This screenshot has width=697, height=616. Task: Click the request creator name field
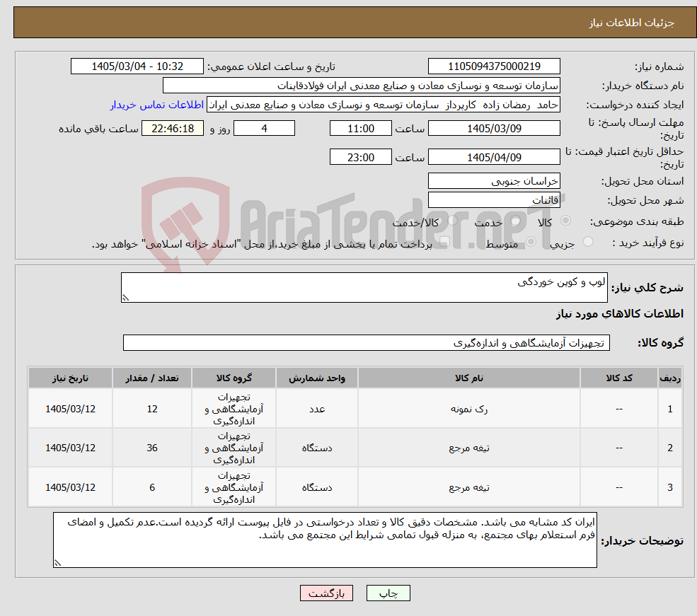tap(383, 105)
